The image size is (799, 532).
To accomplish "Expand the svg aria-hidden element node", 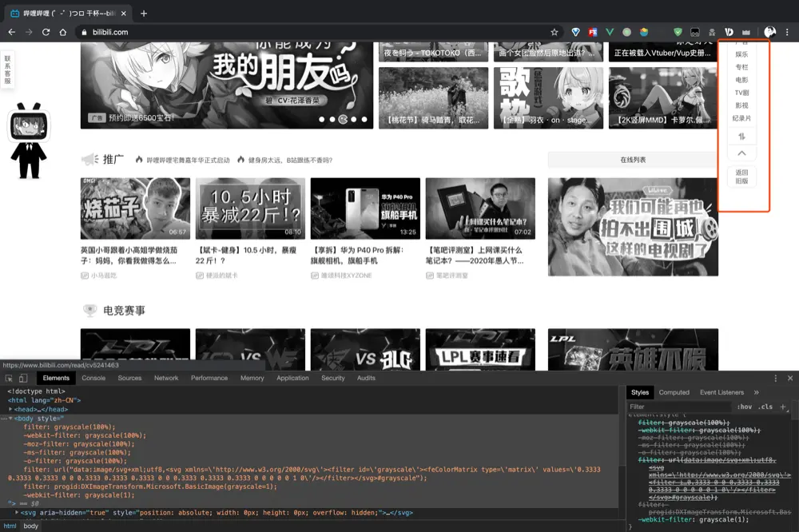I will (17, 513).
